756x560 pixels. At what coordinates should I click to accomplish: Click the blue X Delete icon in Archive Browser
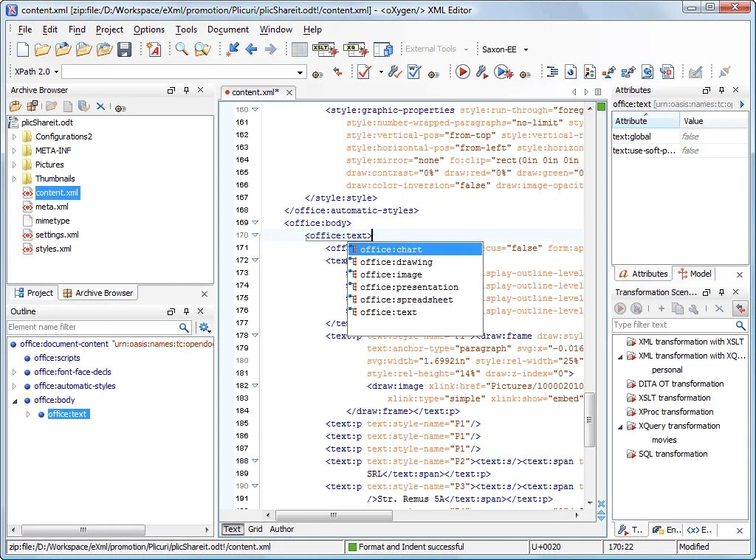(100, 106)
